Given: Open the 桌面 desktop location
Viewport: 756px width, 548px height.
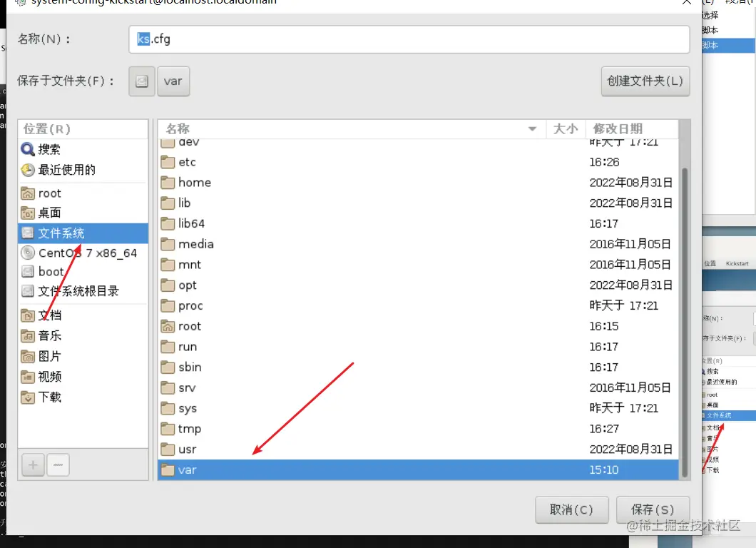Looking at the screenshot, I should point(50,213).
